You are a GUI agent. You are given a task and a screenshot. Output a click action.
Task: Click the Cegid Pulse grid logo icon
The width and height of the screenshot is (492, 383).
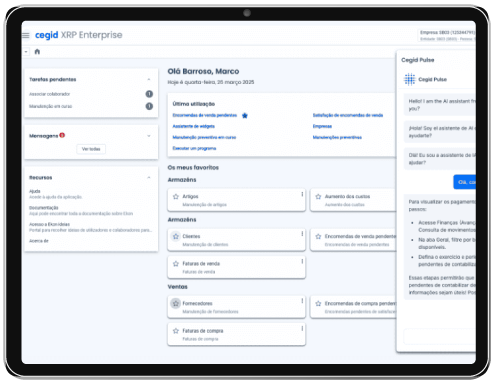pyautogui.click(x=410, y=79)
